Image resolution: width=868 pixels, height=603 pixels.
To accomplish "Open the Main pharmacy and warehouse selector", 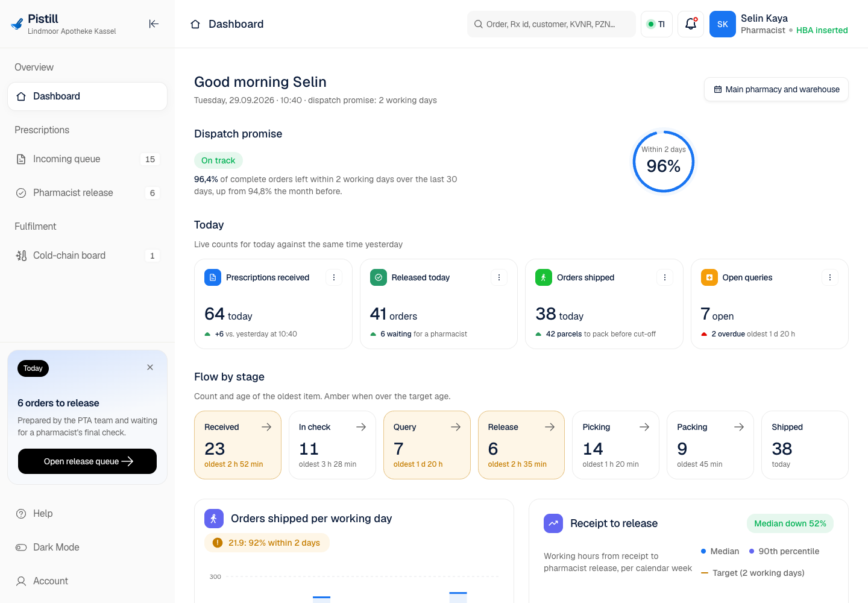I will (776, 89).
